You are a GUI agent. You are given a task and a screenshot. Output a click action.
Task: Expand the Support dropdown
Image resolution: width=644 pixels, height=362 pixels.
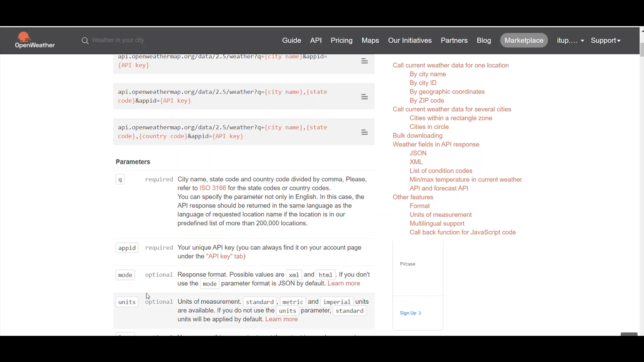[606, 41]
